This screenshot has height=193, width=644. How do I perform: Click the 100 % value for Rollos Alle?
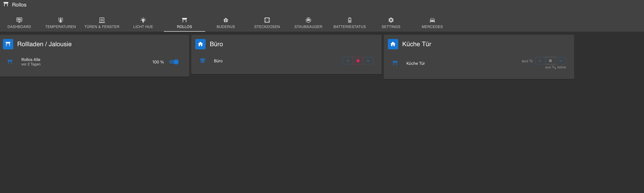[158, 62]
